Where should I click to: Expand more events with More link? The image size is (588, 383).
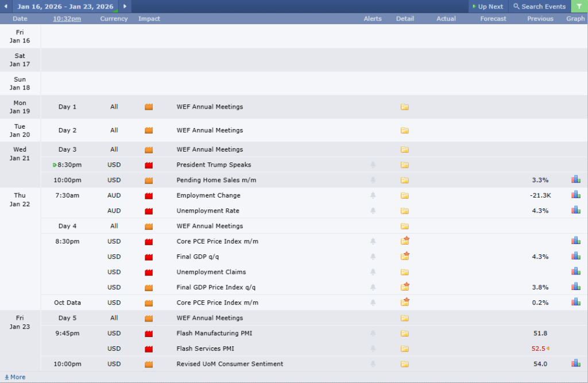(15, 377)
